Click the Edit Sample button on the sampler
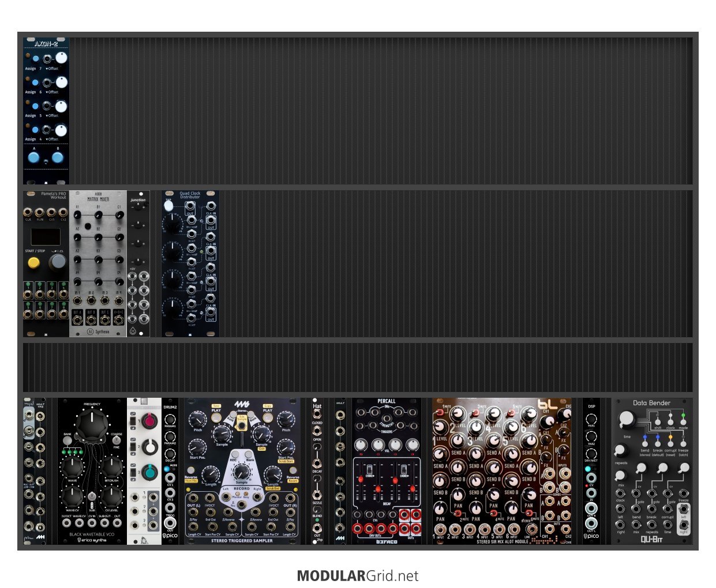Image resolution: width=716 pixels, height=588 pixels. pyautogui.click(x=242, y=425)
